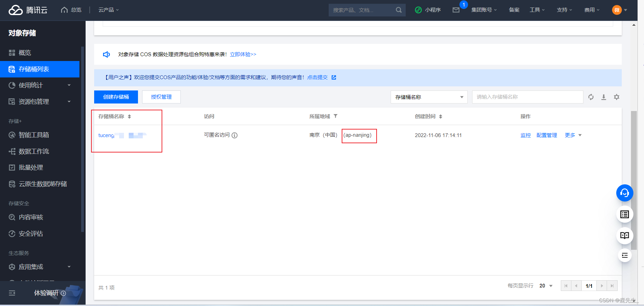644x306 pixels.
Task: Filter by region using 所属地域 funnel
Action: pos(336,116)
